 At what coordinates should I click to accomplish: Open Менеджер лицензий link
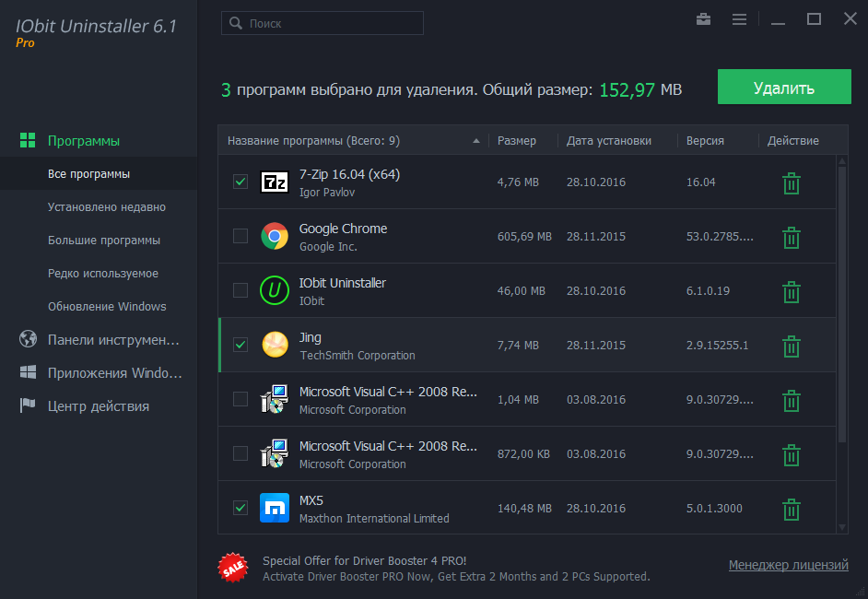point(788,565)
